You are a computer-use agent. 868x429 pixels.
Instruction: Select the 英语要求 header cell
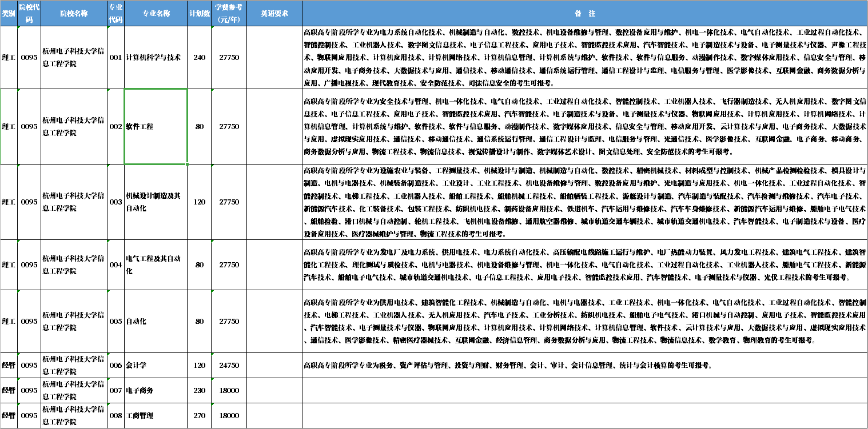coord(274,14)
